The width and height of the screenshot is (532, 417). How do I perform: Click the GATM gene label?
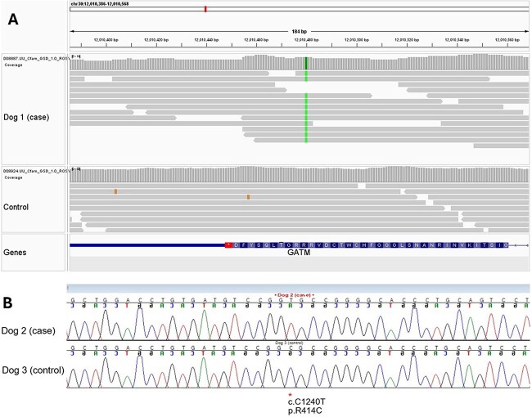pyautogui.click(x=299, y=253)
